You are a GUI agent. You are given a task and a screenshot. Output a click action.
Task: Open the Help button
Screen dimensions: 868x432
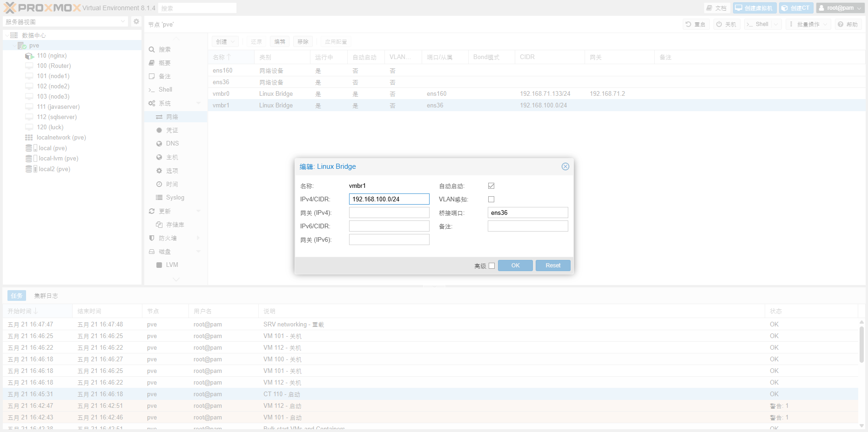point(848,24)
